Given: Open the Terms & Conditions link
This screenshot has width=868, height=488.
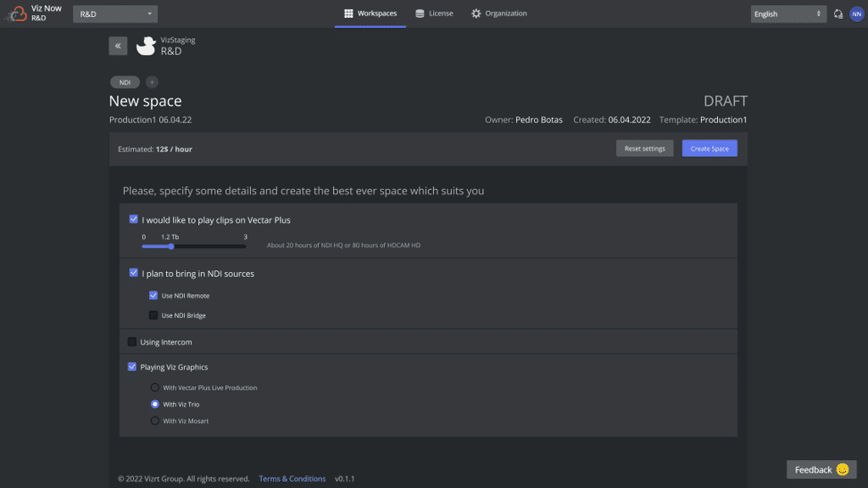Looking at the screenshot, I should (292, 479).
